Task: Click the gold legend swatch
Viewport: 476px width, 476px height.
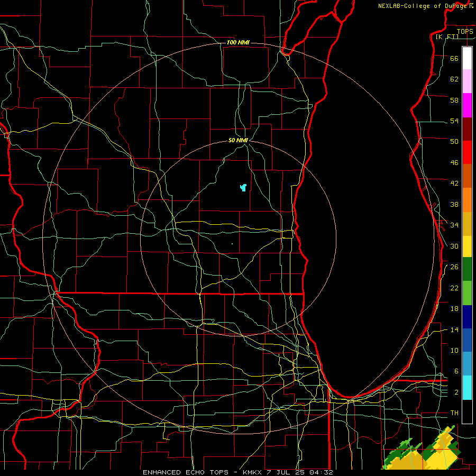Action: (x=467, y=224)
